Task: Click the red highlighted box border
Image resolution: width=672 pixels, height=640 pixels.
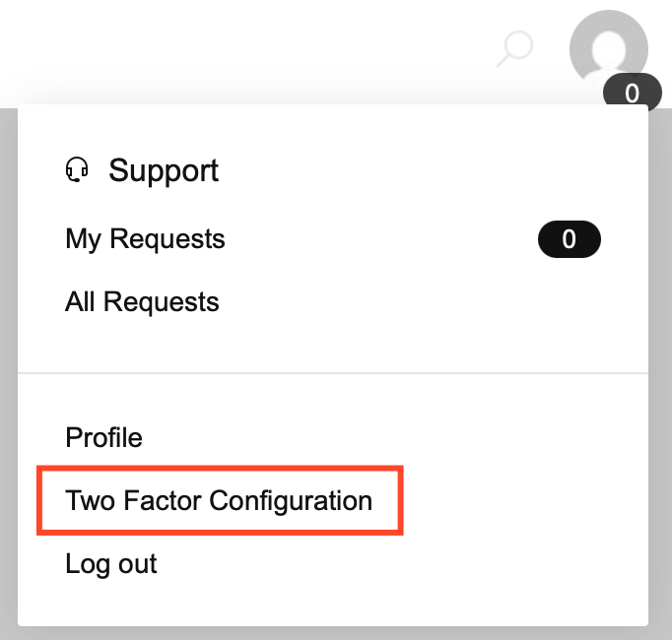Action: tap(220, 468)
